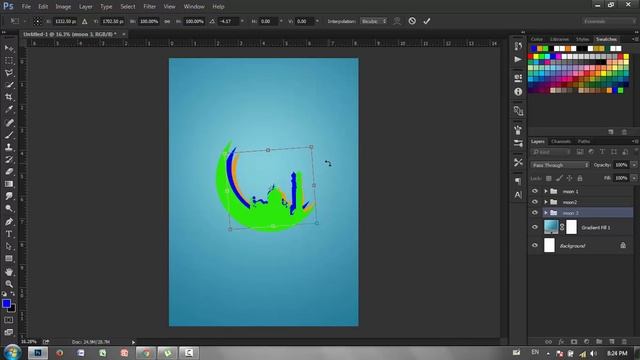Viewport: 640px width, 360px height.
Task: Open Photoshop from the taskbar
Action: coord(38,353)
